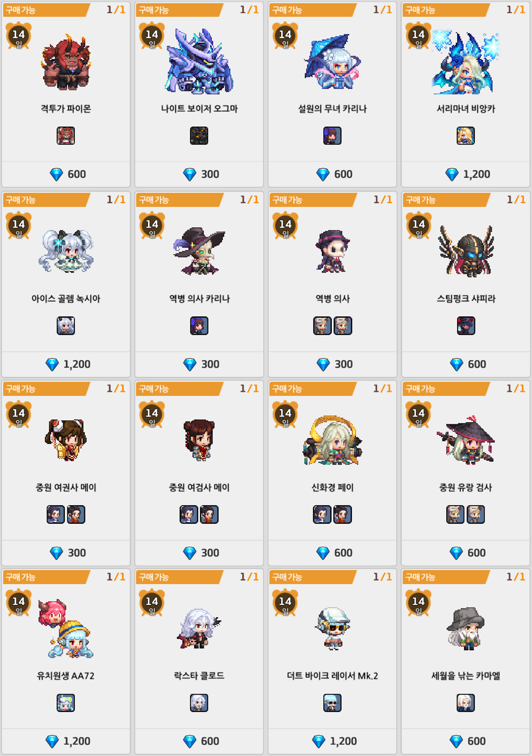Click the 구매가능 banner on 중원 여권사 메이
The height and width of the screenshot is (756, 532).
46,389
